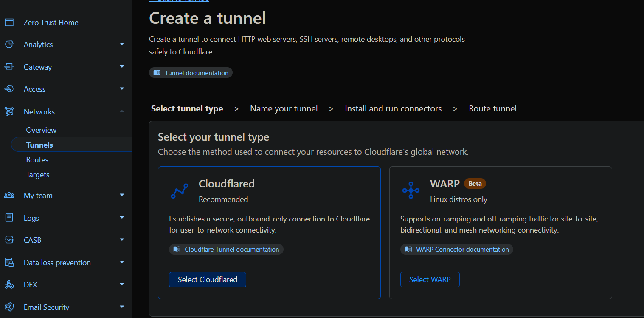Go to Routes under Networks
Image resolution: width=644 pixels, height=318 pixels.
click(x=37, y=160)
